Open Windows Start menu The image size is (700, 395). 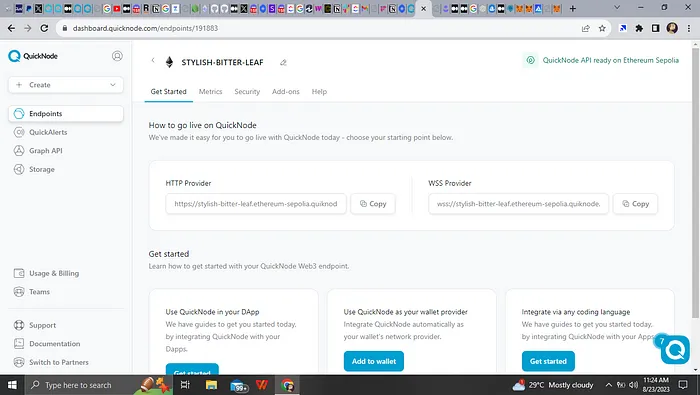12,385
